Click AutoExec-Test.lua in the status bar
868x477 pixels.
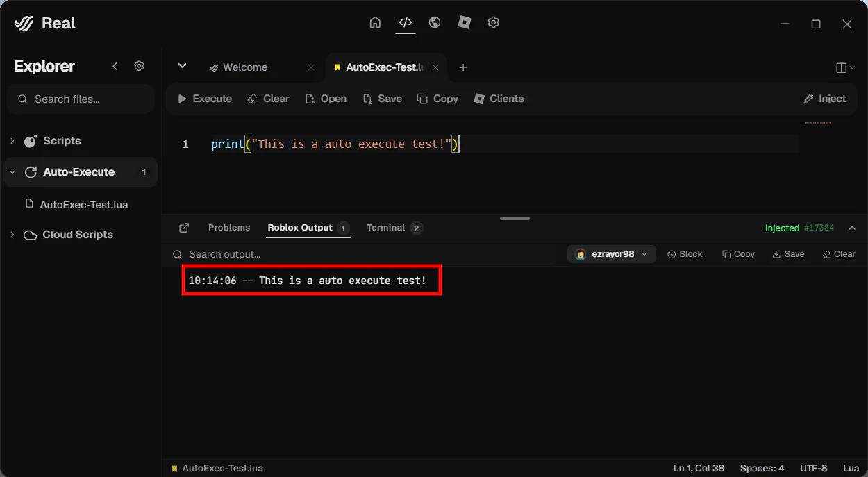point(217,468)
